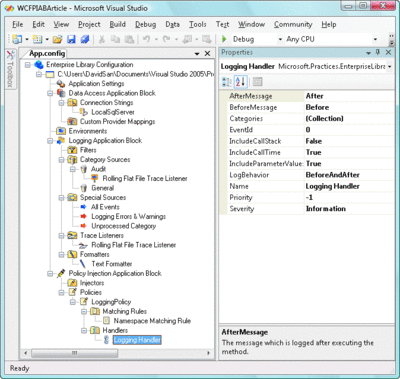Click the Injectors node icon
The width and height of the screenshot is (400, 379).
point(72,283)
